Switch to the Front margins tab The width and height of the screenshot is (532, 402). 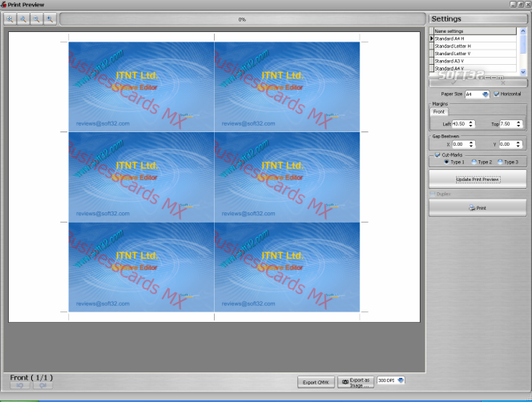439,111
